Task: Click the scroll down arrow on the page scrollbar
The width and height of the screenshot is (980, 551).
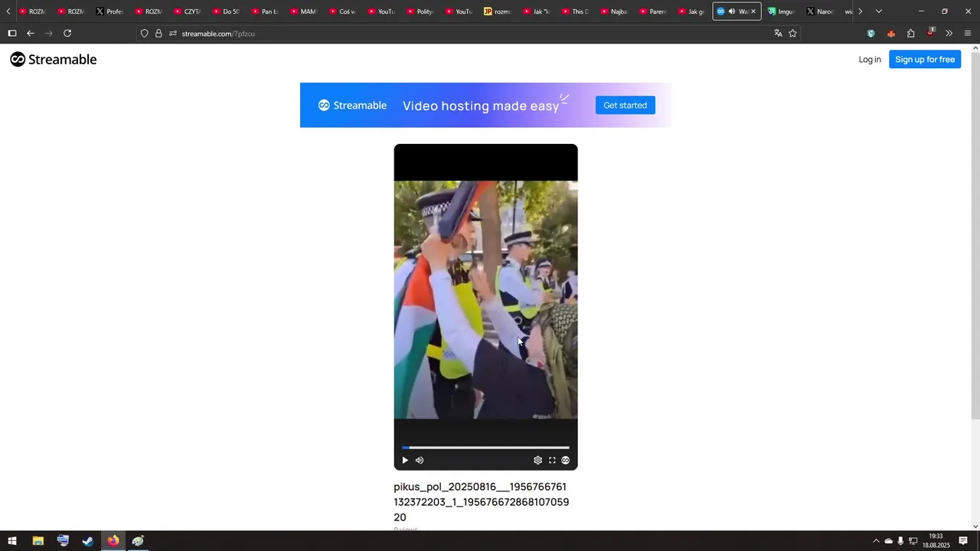Action: pos(975,526)
